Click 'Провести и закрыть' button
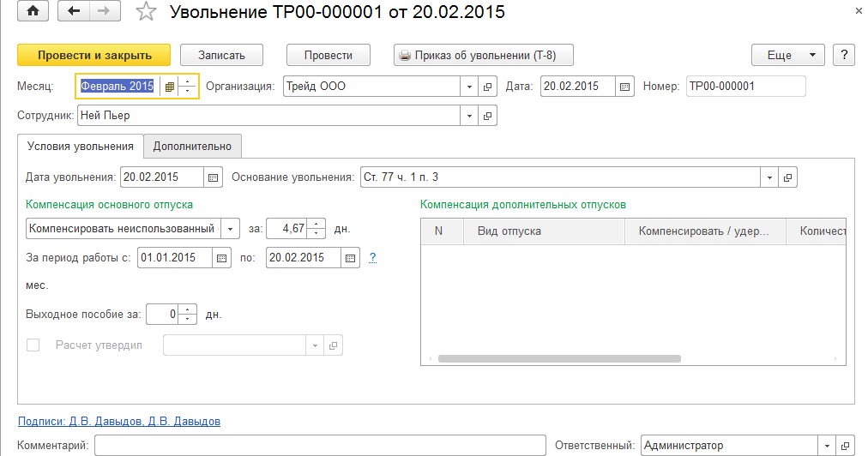The height and width of the screenshot is (456, 868). 94,55
